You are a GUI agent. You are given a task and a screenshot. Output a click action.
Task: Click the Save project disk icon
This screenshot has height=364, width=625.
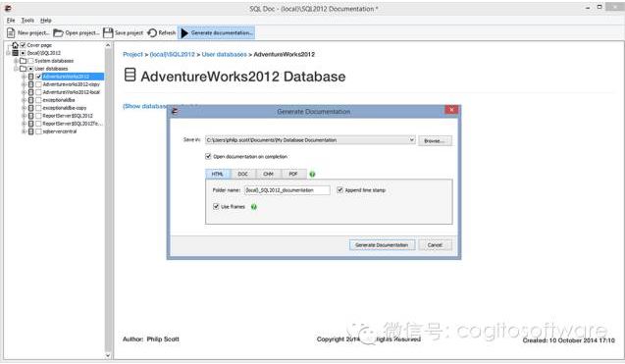(108, 32)
